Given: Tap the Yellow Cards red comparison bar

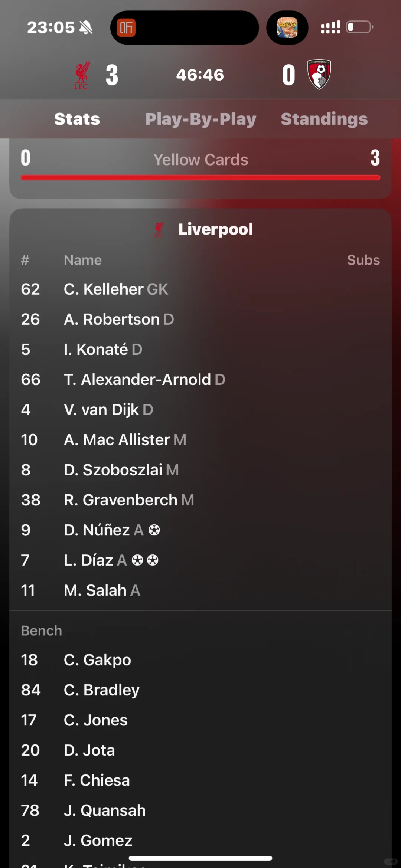Looking at the screenshot, I should [x=200, y=178].
